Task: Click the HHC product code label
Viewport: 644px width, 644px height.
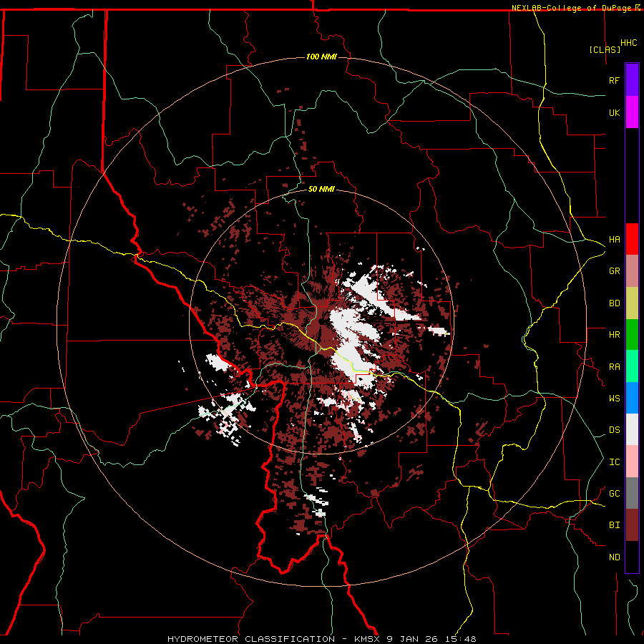Action: point(628,43)
